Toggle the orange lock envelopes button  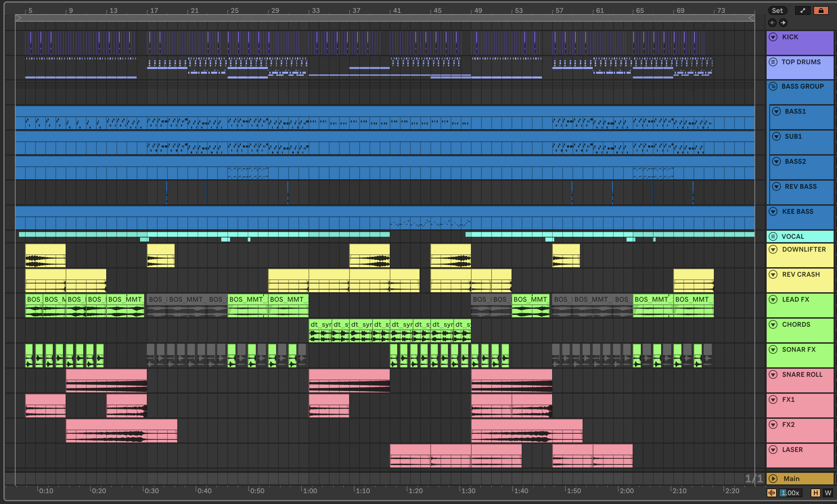tap(821, 10)
